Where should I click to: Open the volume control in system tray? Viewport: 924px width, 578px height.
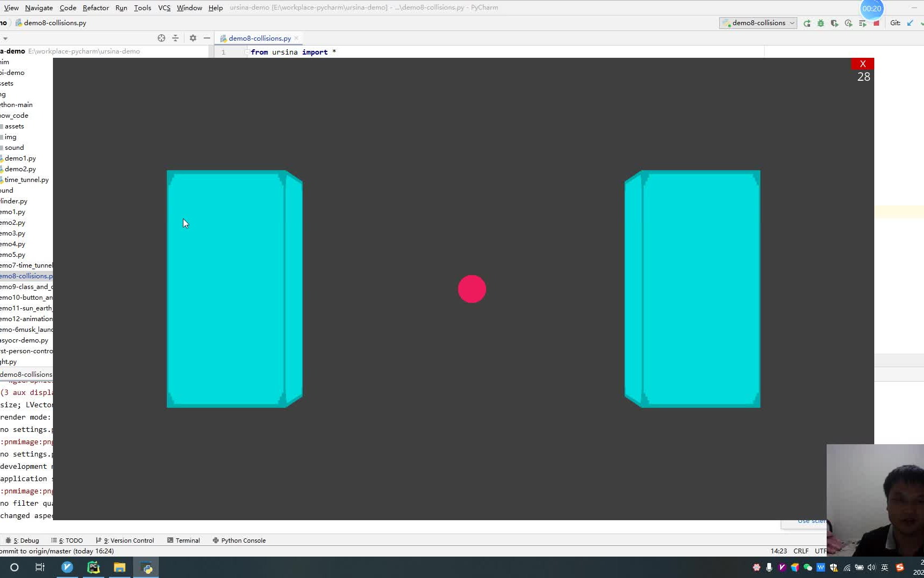(x=872, y=567)
